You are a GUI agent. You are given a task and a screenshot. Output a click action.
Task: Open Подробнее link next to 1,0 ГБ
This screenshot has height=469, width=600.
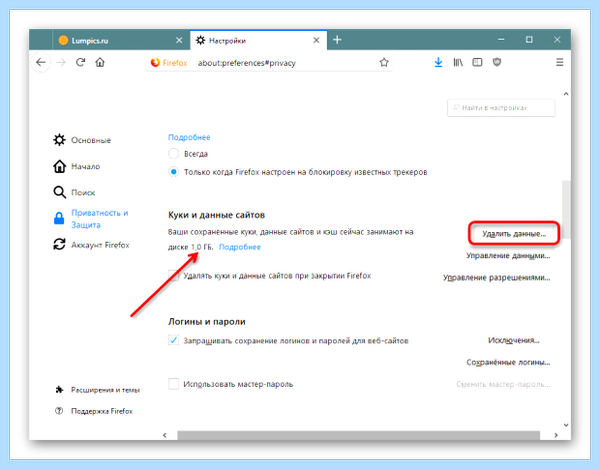[x=240, y=247]
